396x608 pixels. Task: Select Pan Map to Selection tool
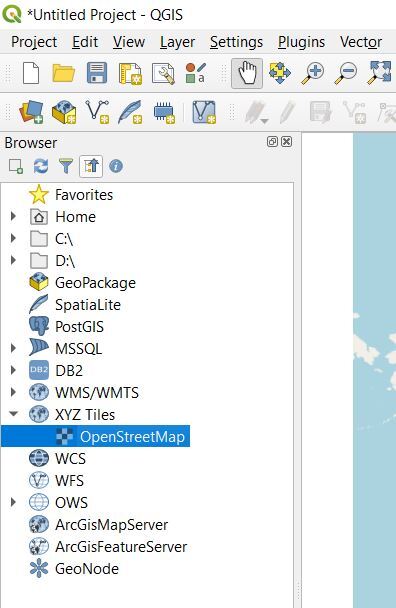click(x=280, y=73)
